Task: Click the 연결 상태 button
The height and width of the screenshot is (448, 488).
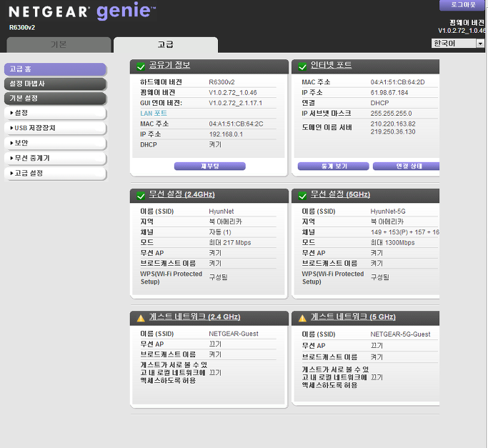Action: tap(407, 166)
